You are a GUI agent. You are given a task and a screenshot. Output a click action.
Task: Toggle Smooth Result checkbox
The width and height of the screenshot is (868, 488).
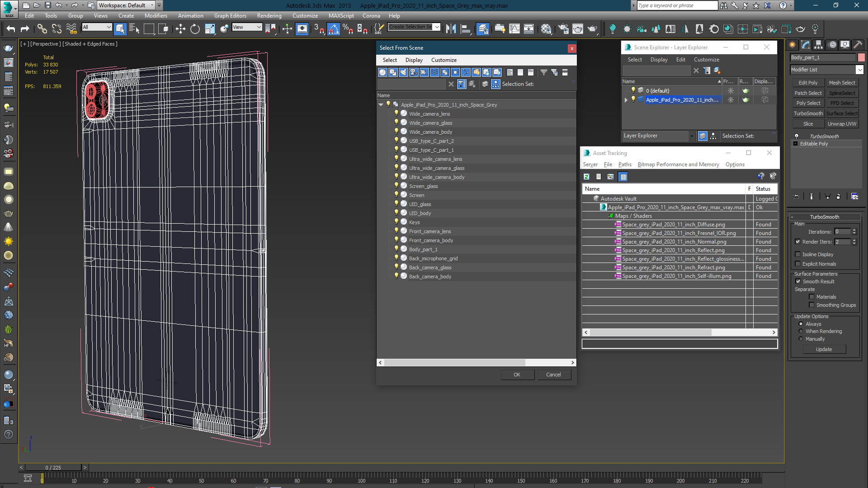coord(798,282)
